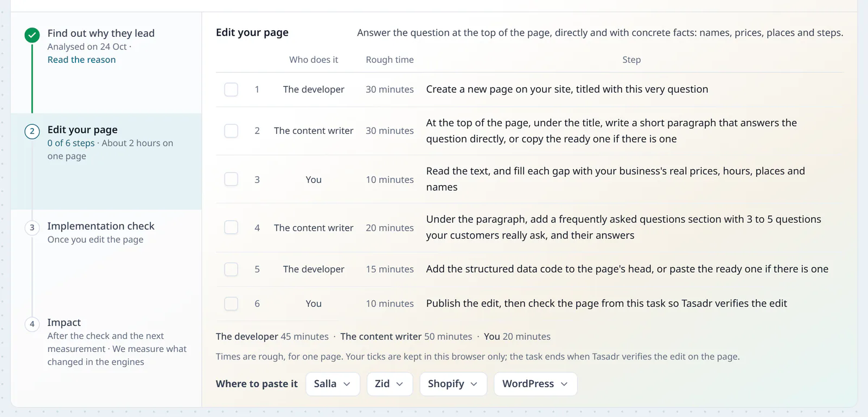Click the green completed checkmark step icon
Viewport: 868px width, 417px height.
[32, 35]
